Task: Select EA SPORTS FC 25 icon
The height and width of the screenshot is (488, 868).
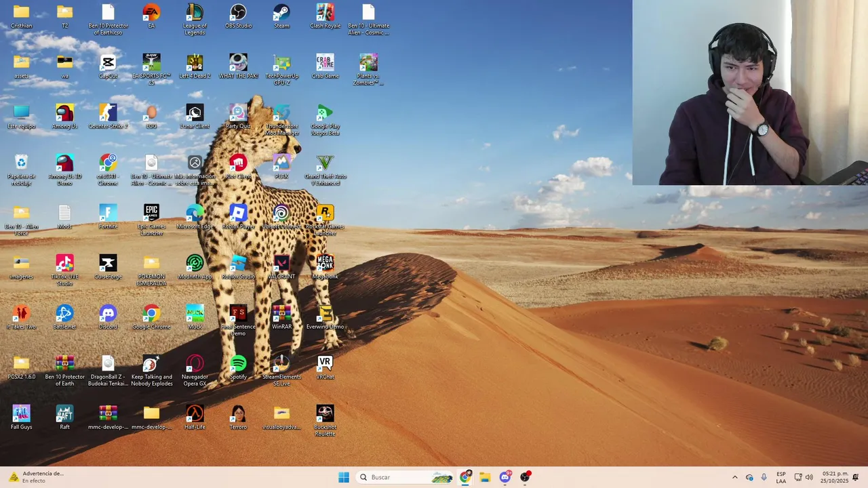Action: click(x=151, y=69)
